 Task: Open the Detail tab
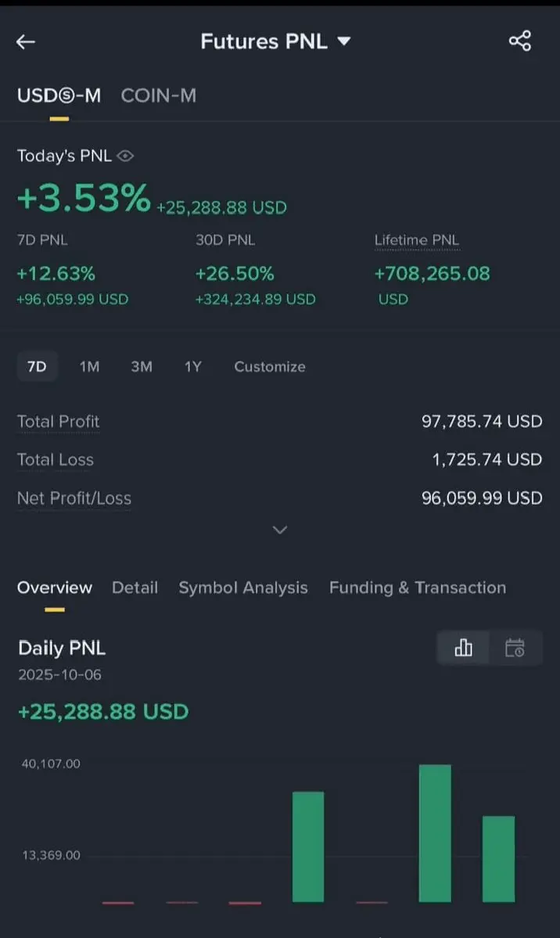[135, 588]
